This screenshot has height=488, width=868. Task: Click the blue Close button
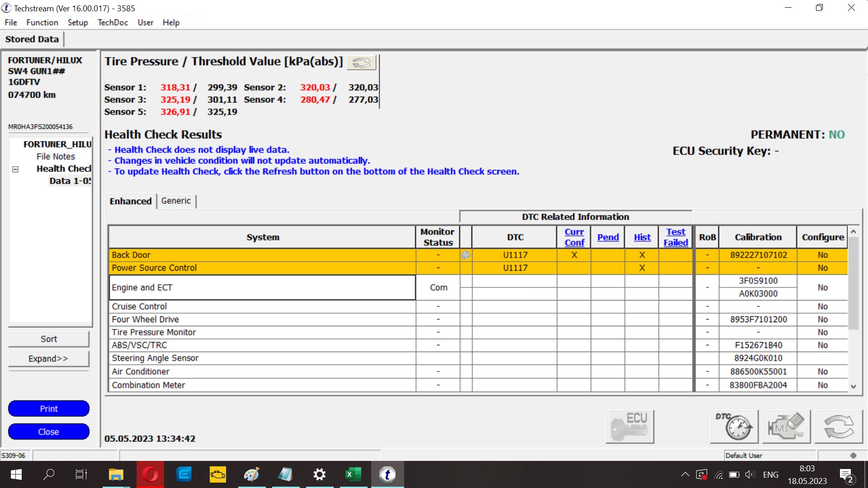click(48, 432)
